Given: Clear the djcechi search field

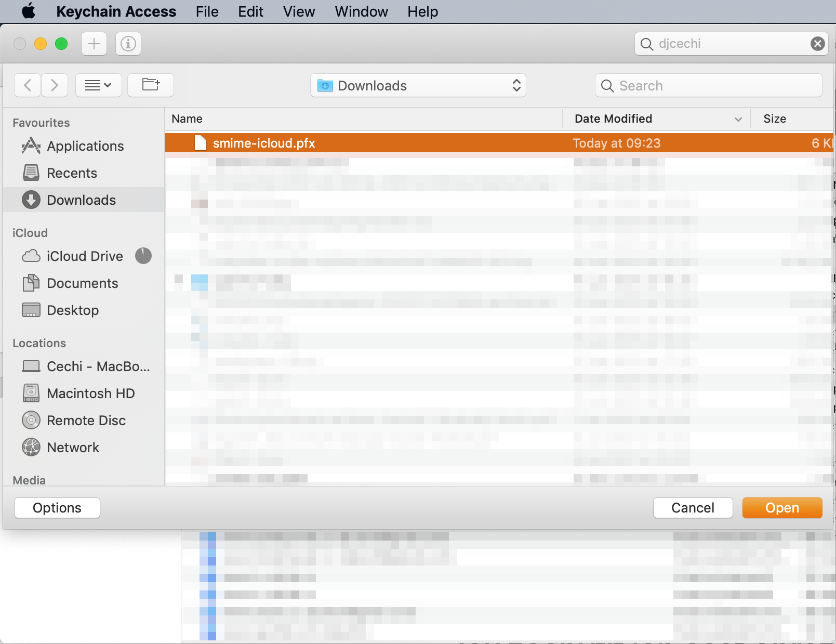Looking at the screenshot, I should 817,44.
